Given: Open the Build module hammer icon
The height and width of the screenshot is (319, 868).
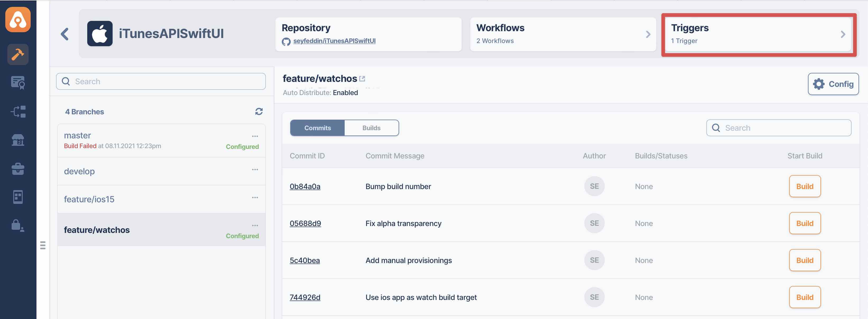Looking at the screenshot, I should click(18, 54).
